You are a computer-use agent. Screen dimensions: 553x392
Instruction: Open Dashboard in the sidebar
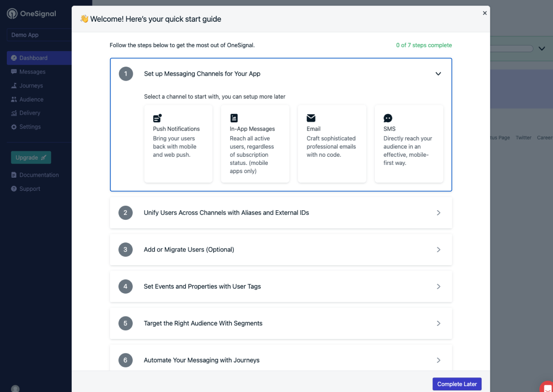pos(39,58)
